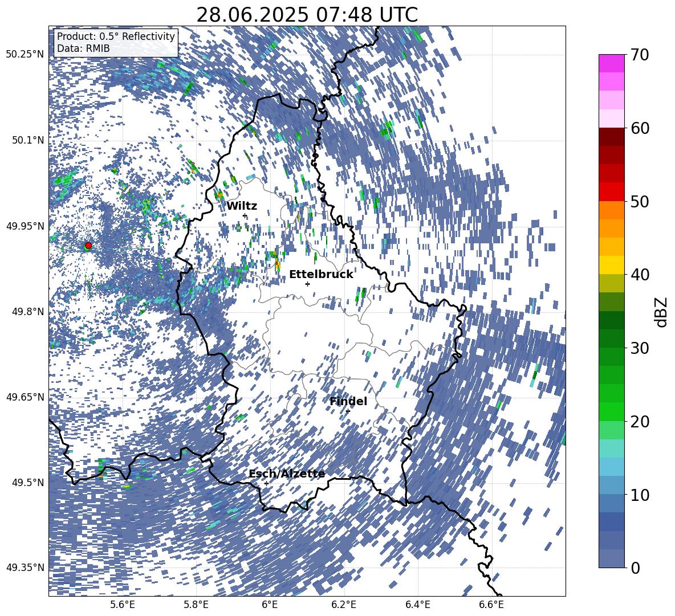
Task: Click the bright red colorbar segment near 50
Action: pos(611,192)
